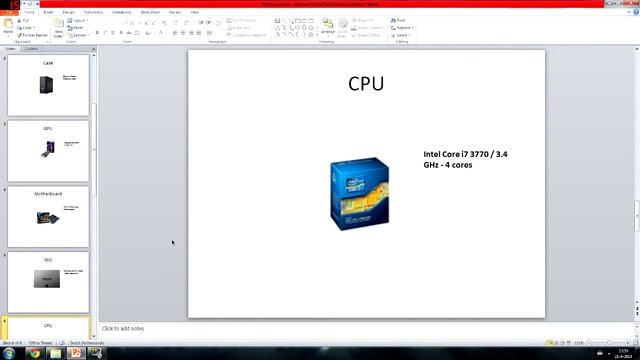
Task: Toggle Strikethrough formatting
Action: pyautogui.click(x=129, y=33)
